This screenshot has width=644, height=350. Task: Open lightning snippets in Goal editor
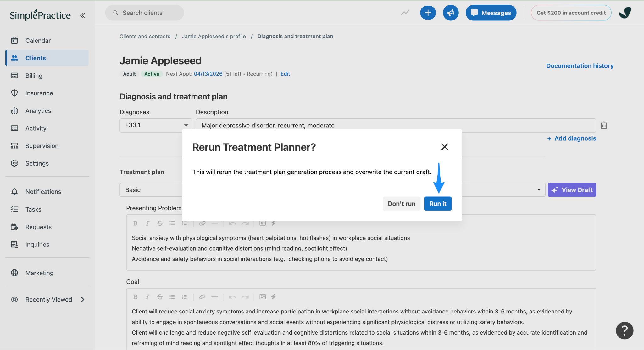(x=273, y=297)
